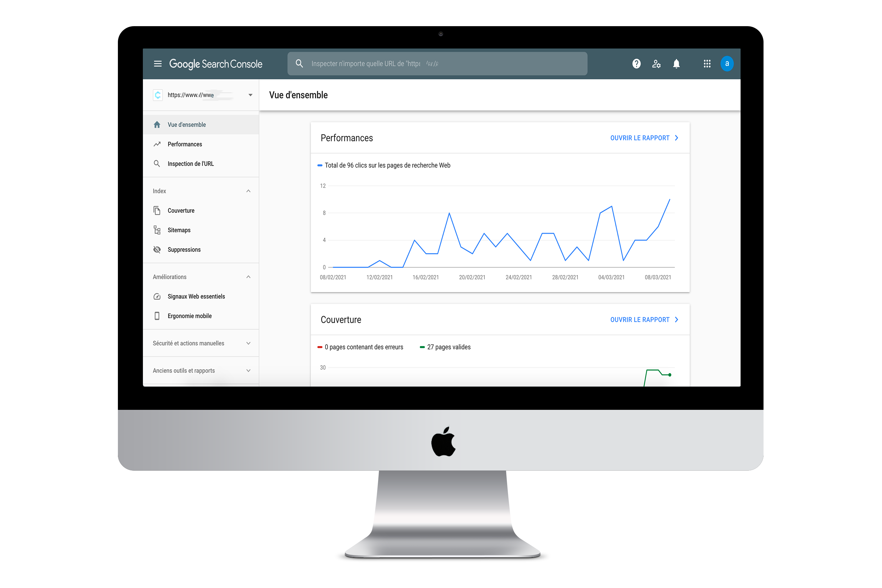Screen dimensions: 882x588
Task: Collapse the Améliorations section
Action: 249,276
